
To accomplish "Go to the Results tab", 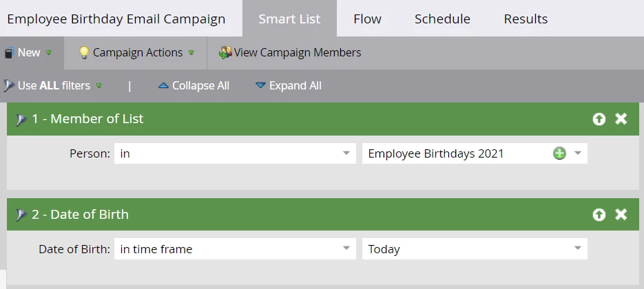I will click(x=526, y=19).
